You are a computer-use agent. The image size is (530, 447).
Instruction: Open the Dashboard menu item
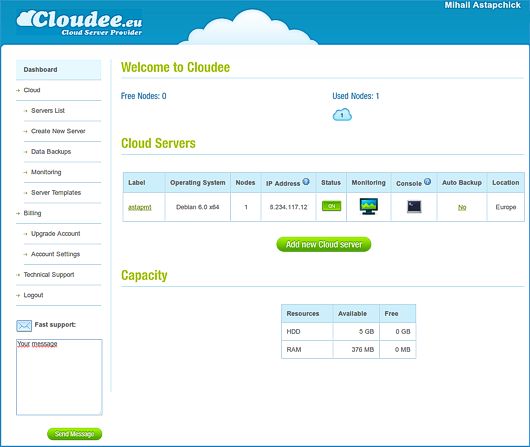(58, 70)
